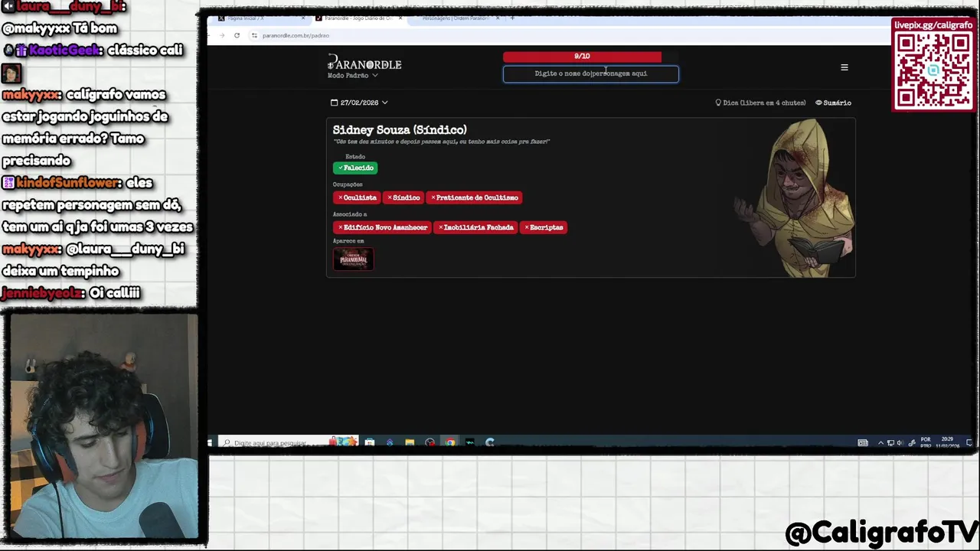The height and width of the screenshot is (551, 980).
Task: Open the hamburger menu on Paranordle
Action: point(844,67)
